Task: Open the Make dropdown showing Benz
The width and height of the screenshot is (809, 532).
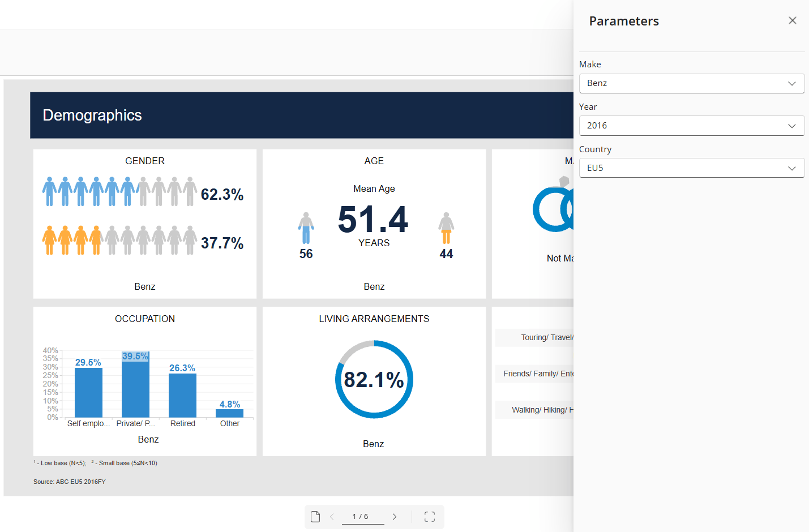Action: click(691, 83)
